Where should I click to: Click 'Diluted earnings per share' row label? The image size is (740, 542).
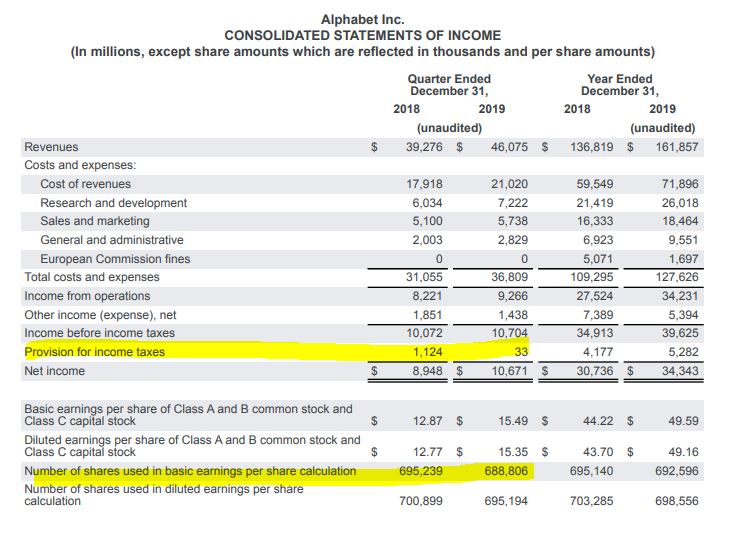192,446
